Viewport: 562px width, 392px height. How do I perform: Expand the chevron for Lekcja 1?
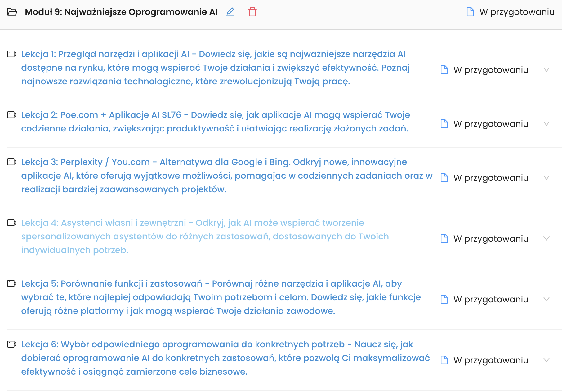tap(546, 70)
